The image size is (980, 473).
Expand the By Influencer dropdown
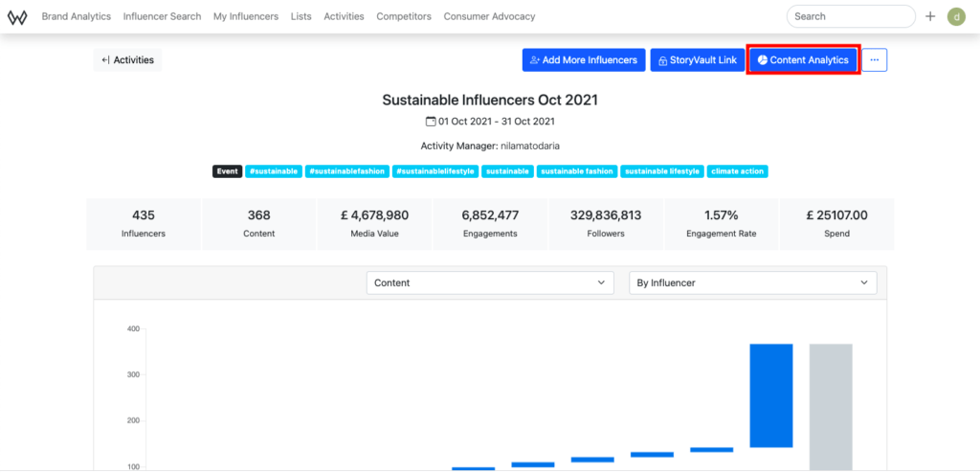(752, 282)
